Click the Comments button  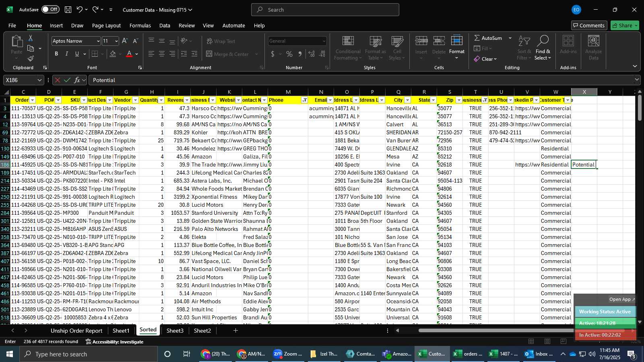click(x=589, y=25)
